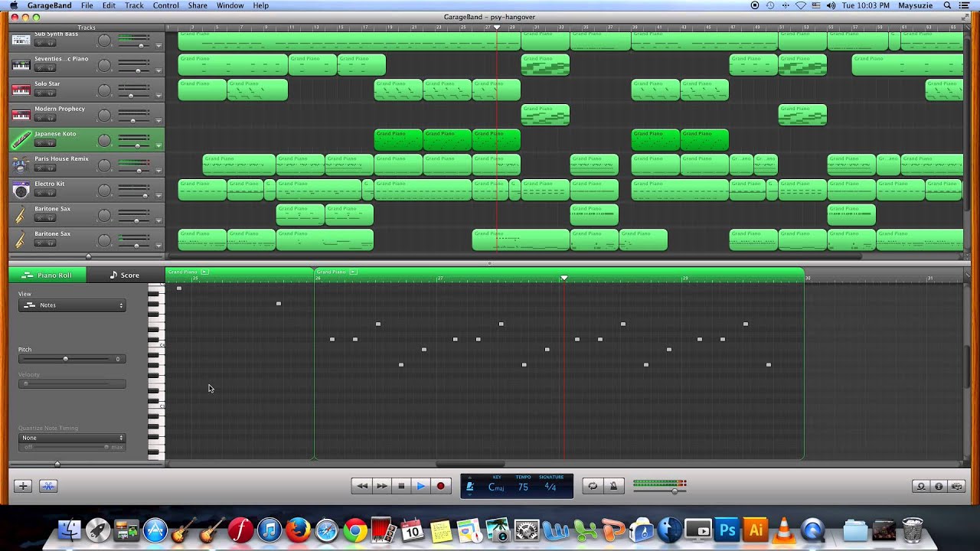This screenshot has height=551, width=980.
Task: Open Safari from the dock
Action: tap(327, 530)
